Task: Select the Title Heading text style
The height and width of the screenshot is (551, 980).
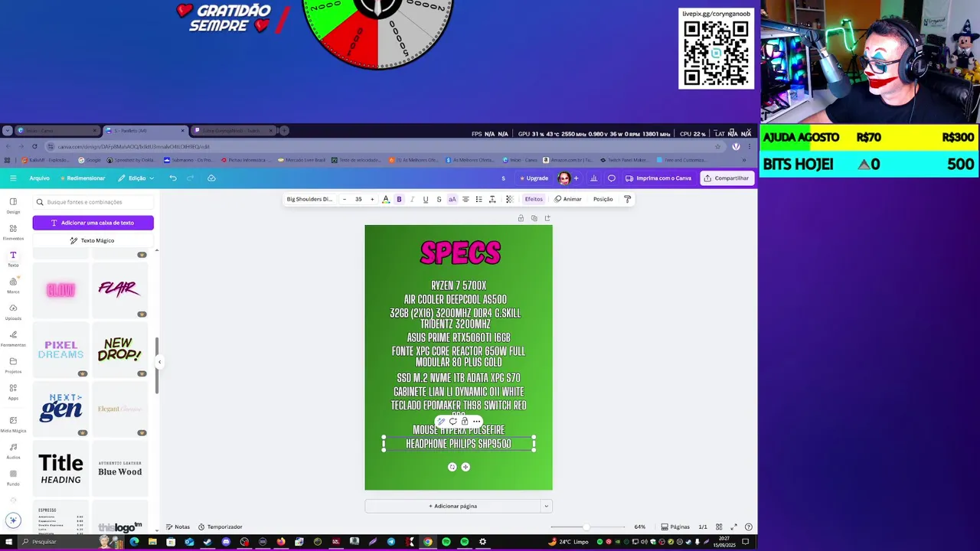Action: (60, 468)
